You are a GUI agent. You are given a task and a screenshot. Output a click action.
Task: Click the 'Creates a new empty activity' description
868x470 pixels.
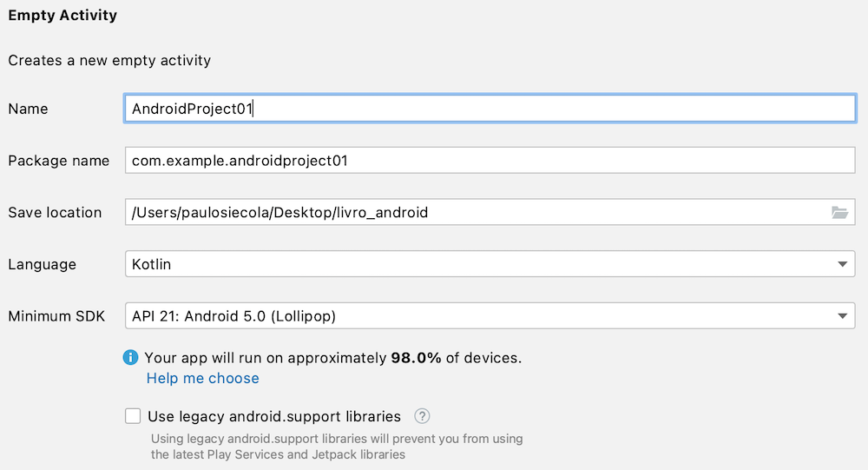pos(109,61)
